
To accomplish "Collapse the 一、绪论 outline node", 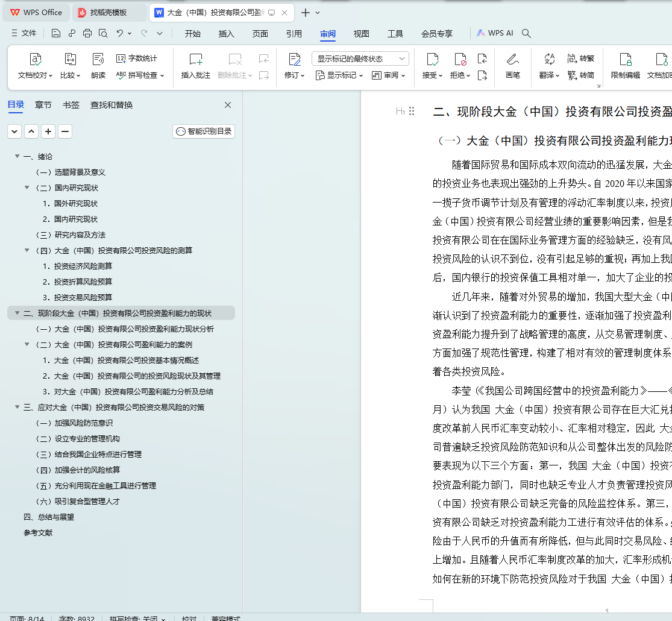I will 17,156.
